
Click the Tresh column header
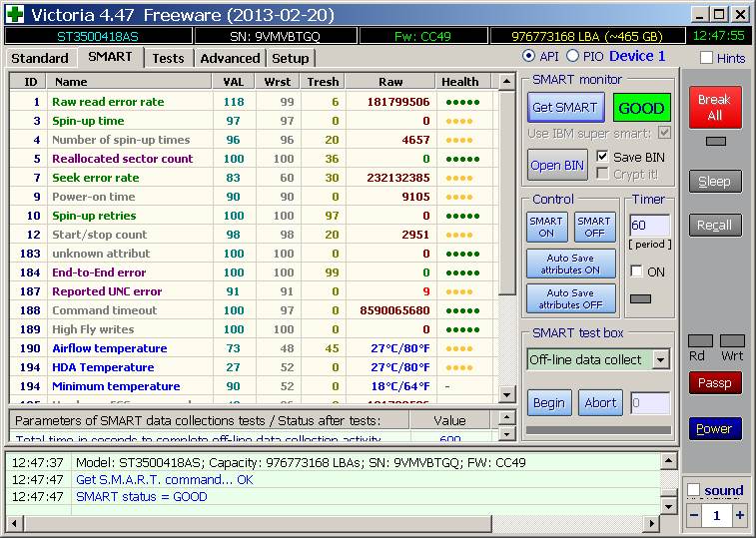(x=323, y=82)
